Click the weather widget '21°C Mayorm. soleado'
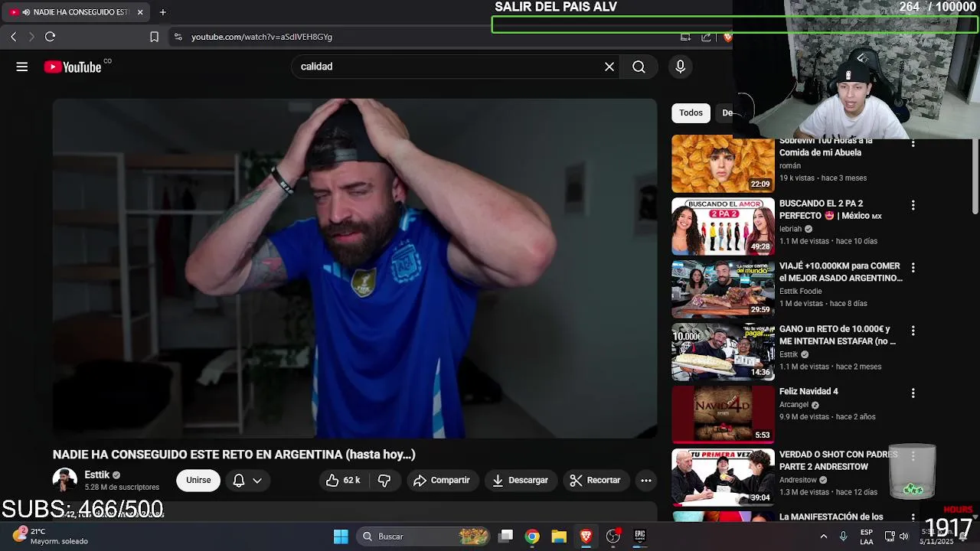The height and width of the screenshot is (551, 980). tap(51, 536)
